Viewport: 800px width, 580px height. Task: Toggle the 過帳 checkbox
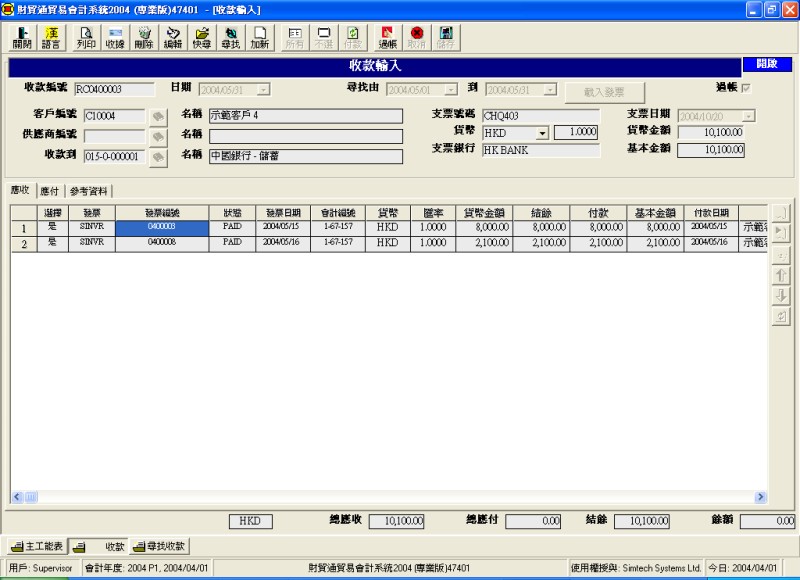click(x=744, y=89)
